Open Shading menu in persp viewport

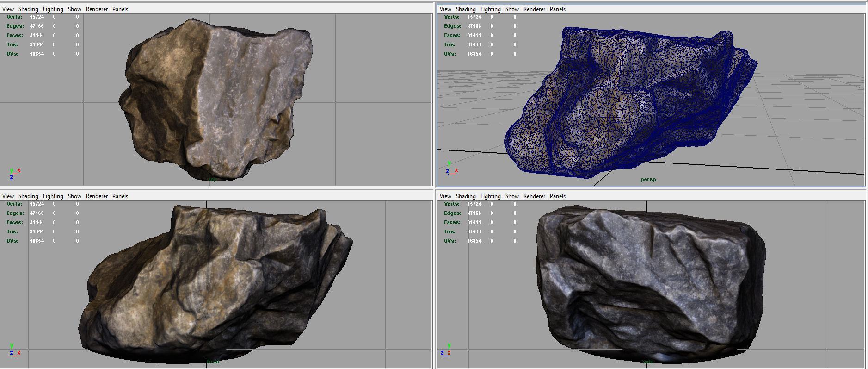pyautogui.click(x=466, y=9)
